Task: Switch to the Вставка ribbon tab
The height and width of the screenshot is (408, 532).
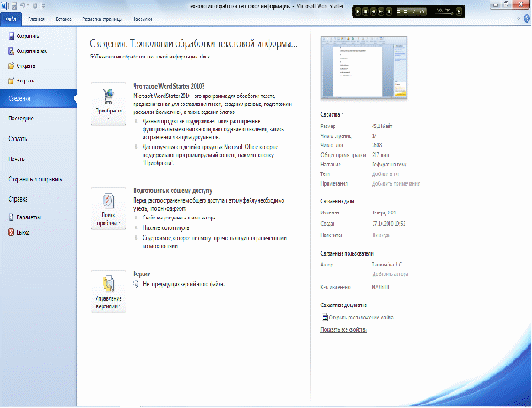Action: coord(63,19)
